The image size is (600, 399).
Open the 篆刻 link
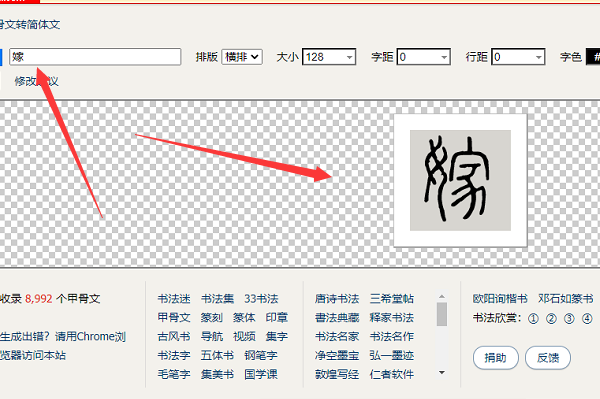pyautogui.click(x=212, y=318)
